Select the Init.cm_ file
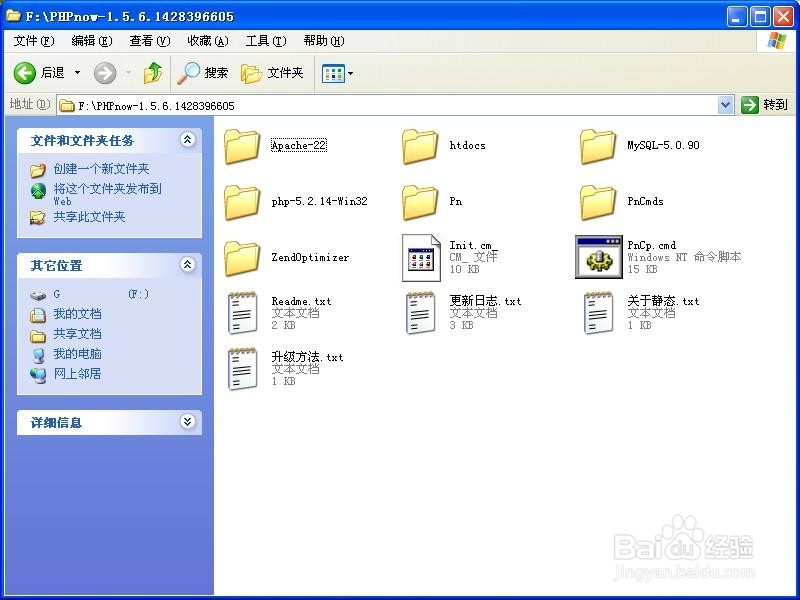 [x=420, y=257]
